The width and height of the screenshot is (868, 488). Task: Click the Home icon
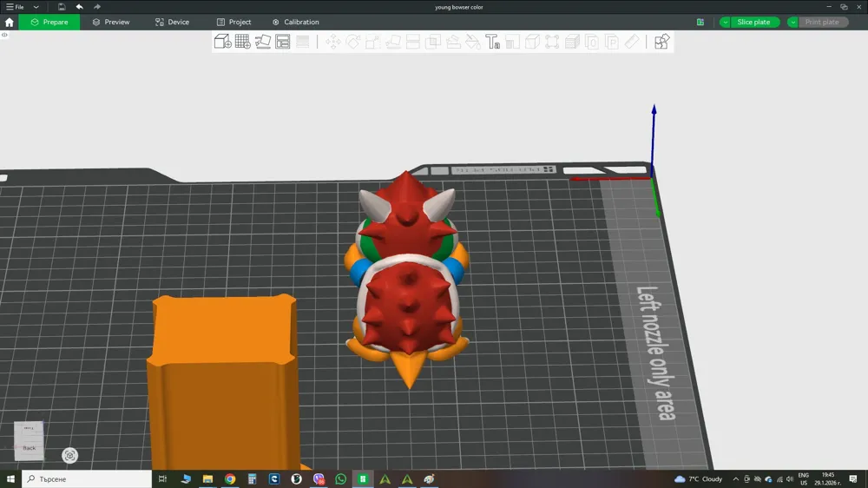(10, 23)
